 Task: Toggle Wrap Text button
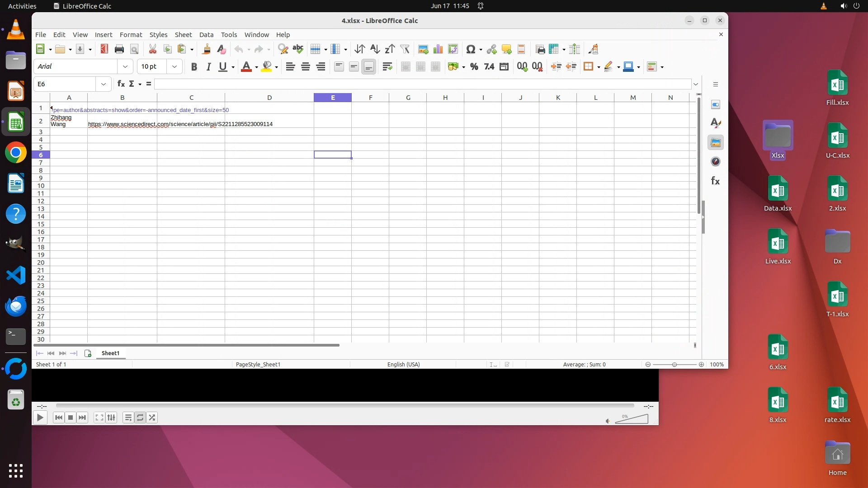click(387, 67)
